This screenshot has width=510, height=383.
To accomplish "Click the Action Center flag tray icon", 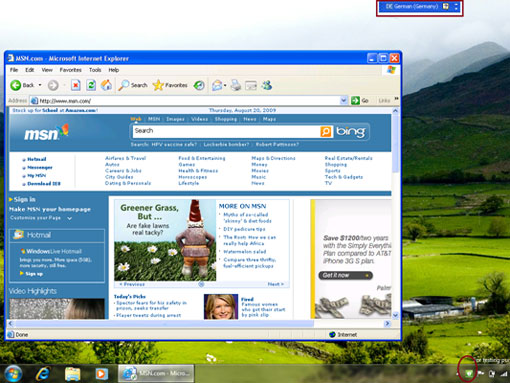I will pos(480,374).
